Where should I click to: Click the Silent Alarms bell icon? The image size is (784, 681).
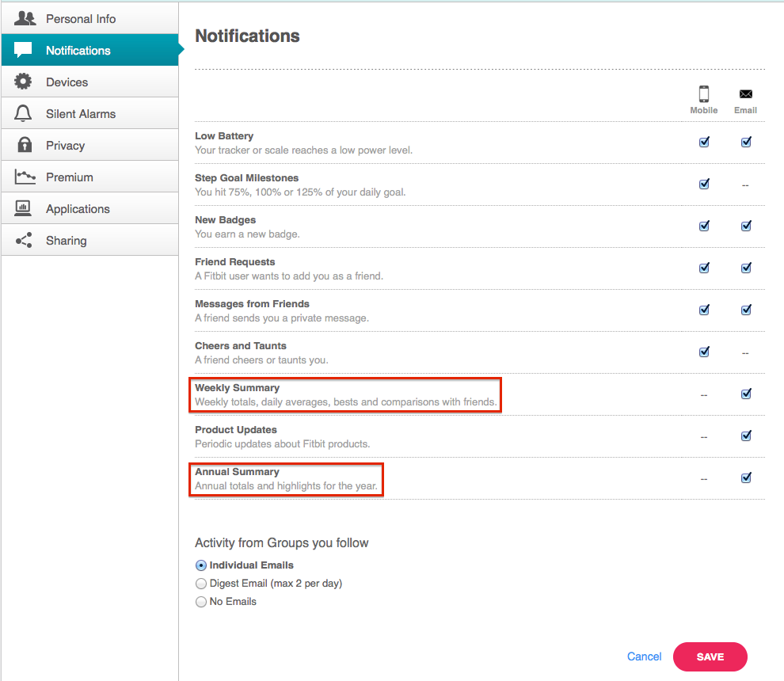click(24, 113)
